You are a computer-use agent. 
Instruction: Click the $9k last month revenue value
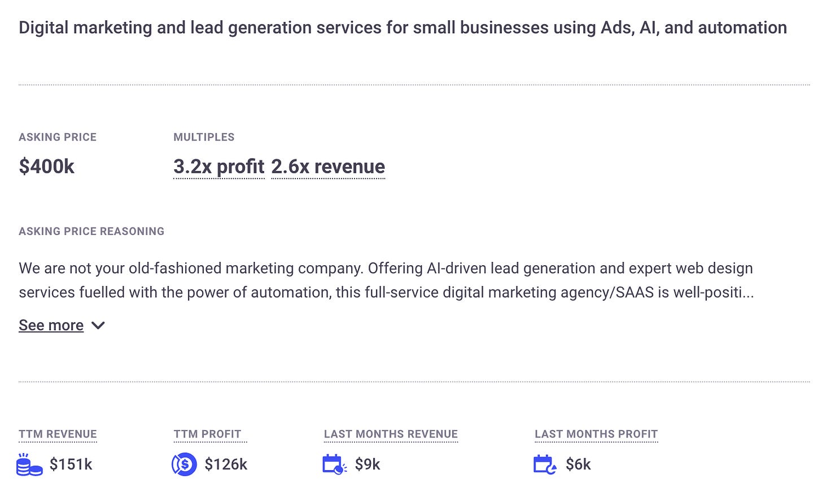[368, 464]
